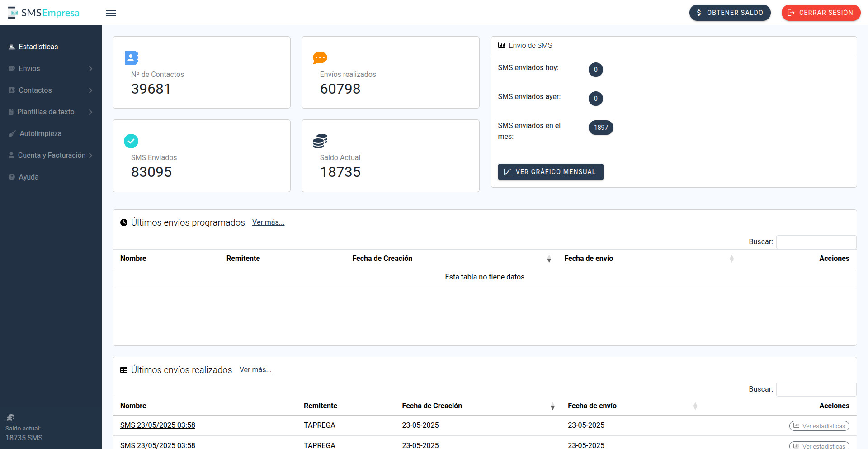
Task: Click the coins stack Saldo Actual icon
Action: click(320, 141)
